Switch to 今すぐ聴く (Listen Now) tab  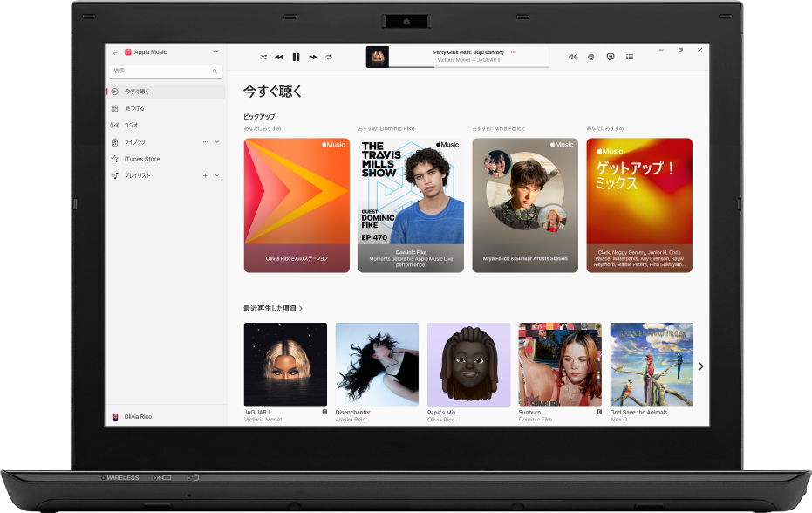(x=138, y=92)
